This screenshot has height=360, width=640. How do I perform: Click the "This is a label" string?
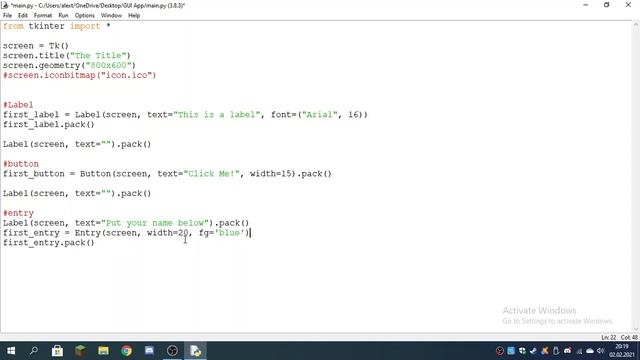point(217,115)
